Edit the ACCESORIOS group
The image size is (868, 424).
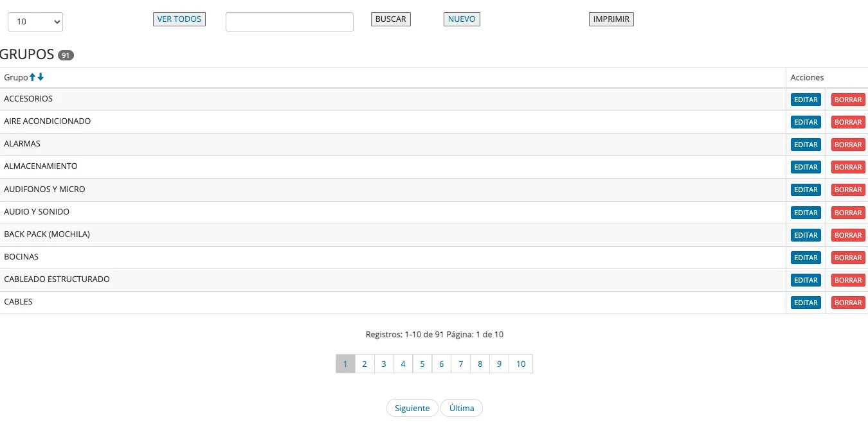click(x=806, y=100)
